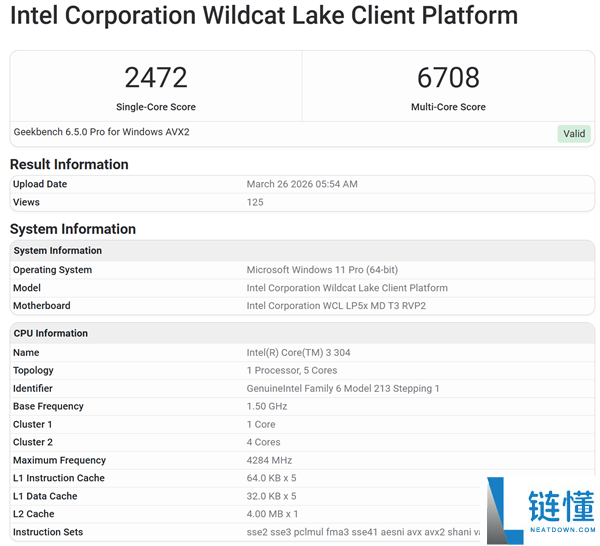This screenshot has width=600, height=546.
Task: Click the 64.0 KB x 5 value
Action: 271,478
